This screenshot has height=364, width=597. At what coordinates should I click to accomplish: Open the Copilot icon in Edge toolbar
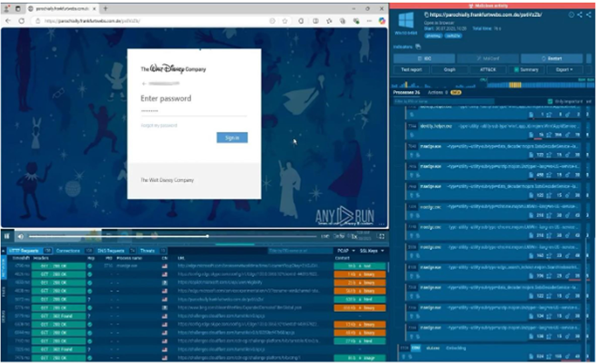click(x=382, y=21)
